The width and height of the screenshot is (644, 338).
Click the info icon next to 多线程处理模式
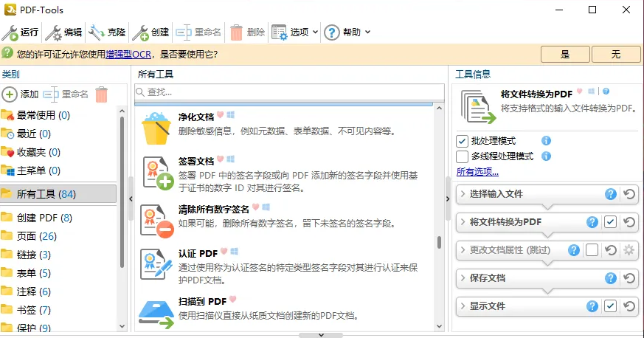(x=546, y=156)
